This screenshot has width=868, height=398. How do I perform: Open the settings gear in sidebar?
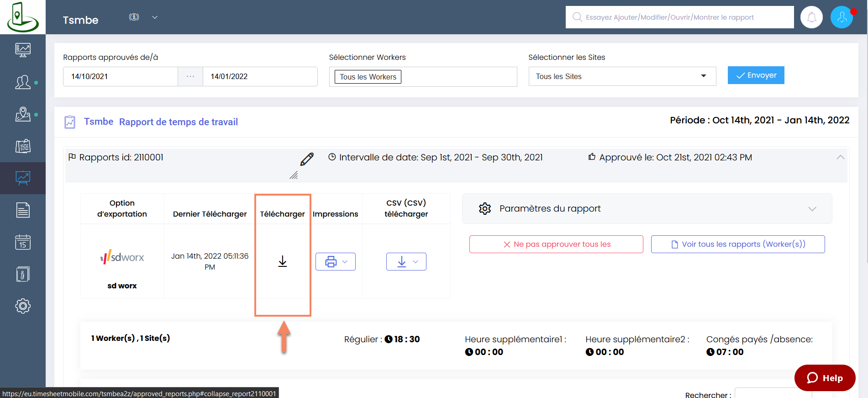tap(23, 306)
